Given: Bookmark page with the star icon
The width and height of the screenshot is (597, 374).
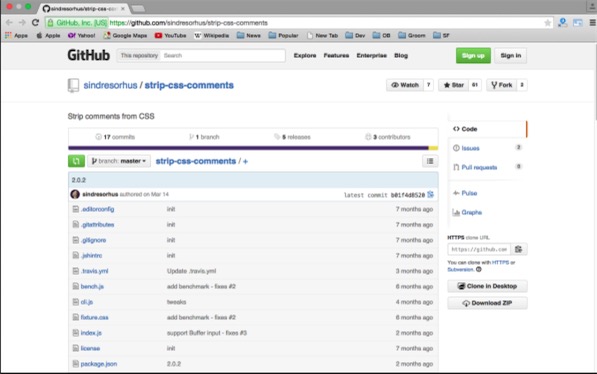Looking at the screenshot, I should point(548,23).
